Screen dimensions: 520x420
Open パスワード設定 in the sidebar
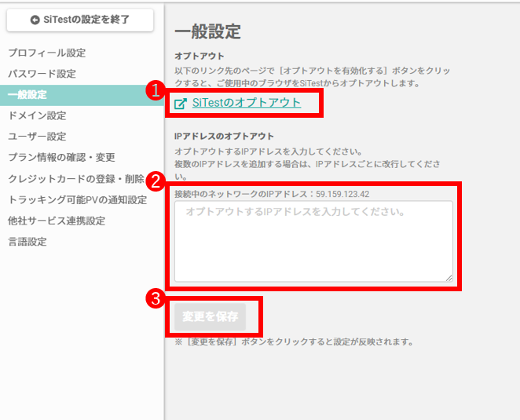point(42,74)
